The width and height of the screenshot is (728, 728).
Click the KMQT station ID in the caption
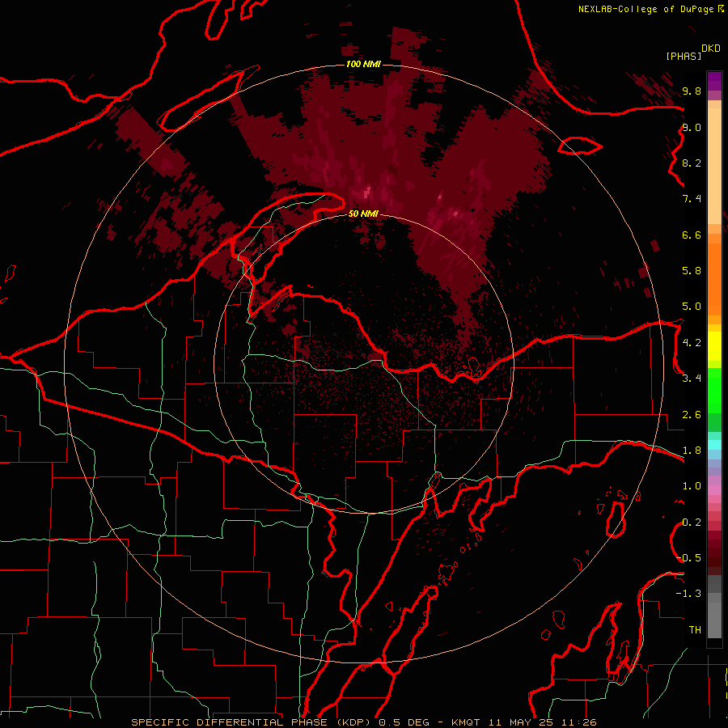[x=467, y=722]
